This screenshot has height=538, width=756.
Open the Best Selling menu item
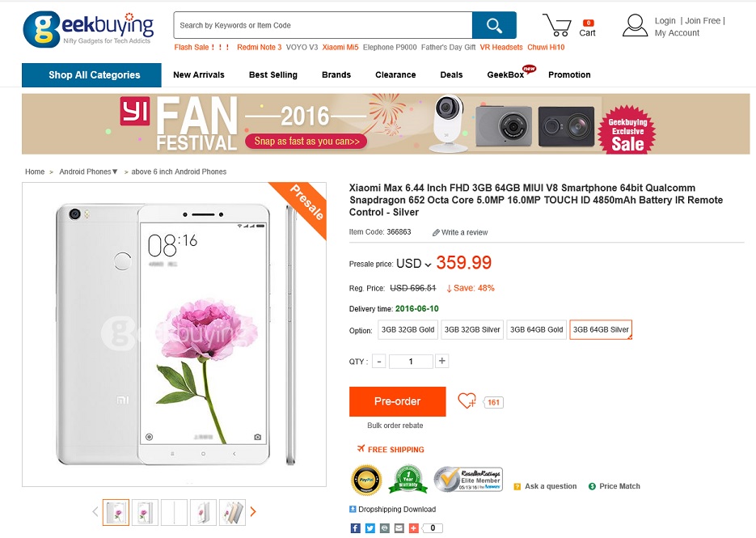click(x=273, y=74)
